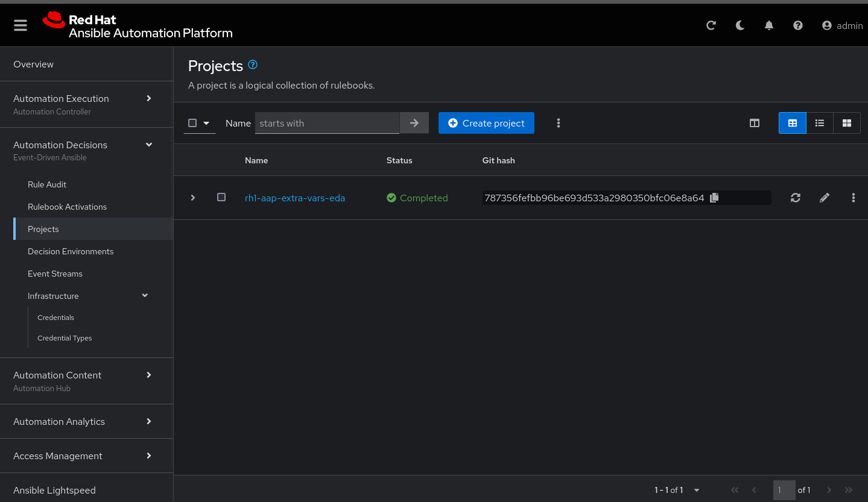Open row kebab menu for rh1-aap-extra-vars-eda
Image resolution: width=868 pixels, height=502 pixels.
point(853,198)
